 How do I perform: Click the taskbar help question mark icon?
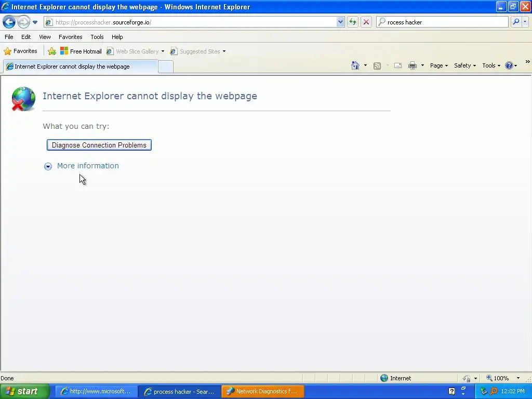(x=451, y=392)
